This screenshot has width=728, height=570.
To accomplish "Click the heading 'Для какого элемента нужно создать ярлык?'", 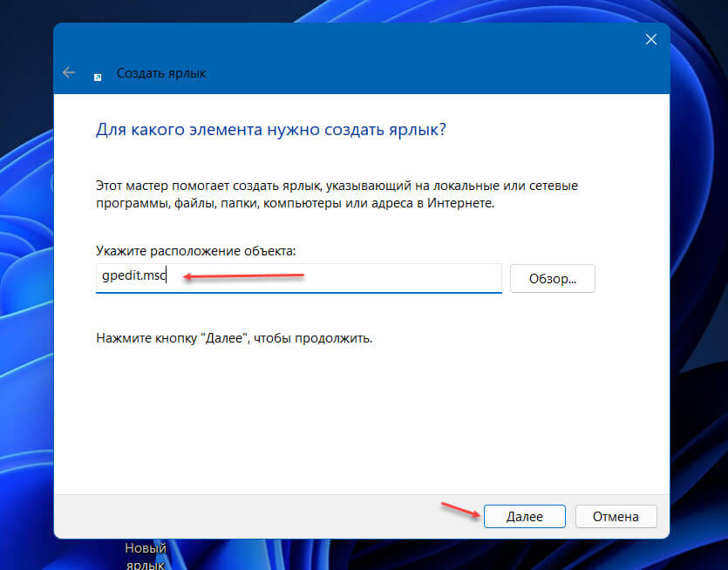I will click(x=270, y=130).
